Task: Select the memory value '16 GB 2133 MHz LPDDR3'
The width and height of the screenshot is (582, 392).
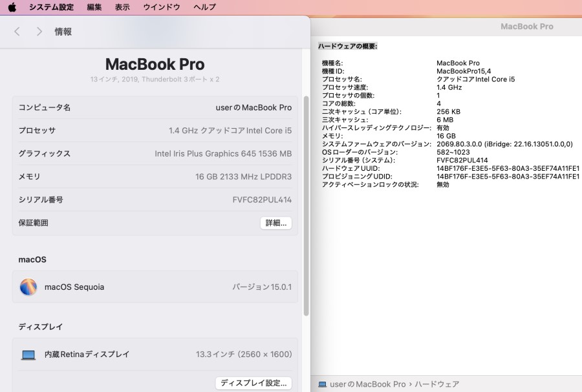Action: click(244, 177)
